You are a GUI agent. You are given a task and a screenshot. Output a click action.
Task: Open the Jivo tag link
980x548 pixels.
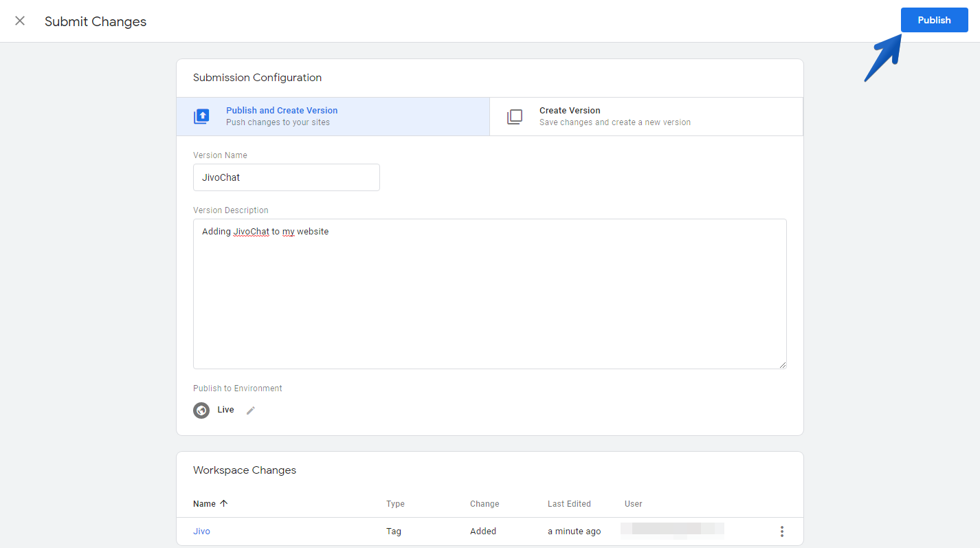click(x=201, y=531)
